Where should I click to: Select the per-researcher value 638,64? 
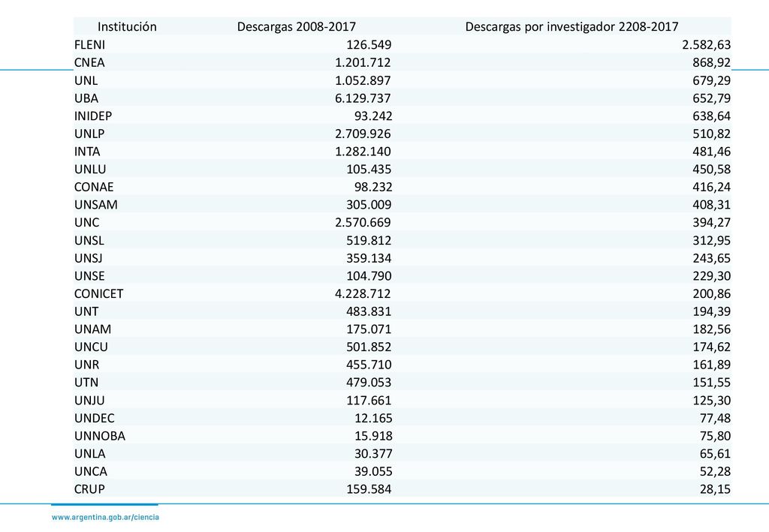click(x=712, y=116)
